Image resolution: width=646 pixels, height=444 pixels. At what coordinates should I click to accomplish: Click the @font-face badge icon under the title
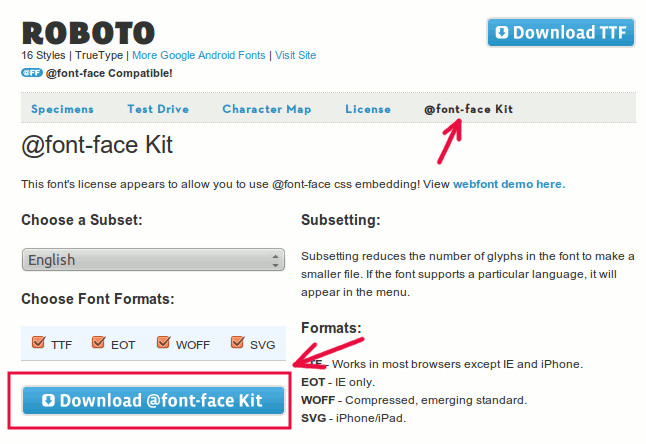(31, 73)
